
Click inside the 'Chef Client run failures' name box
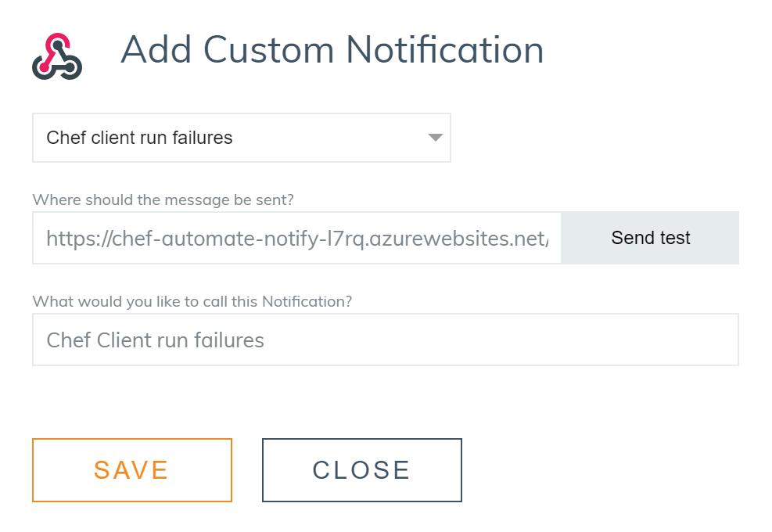pyautogui.click(x=385, y=340)
